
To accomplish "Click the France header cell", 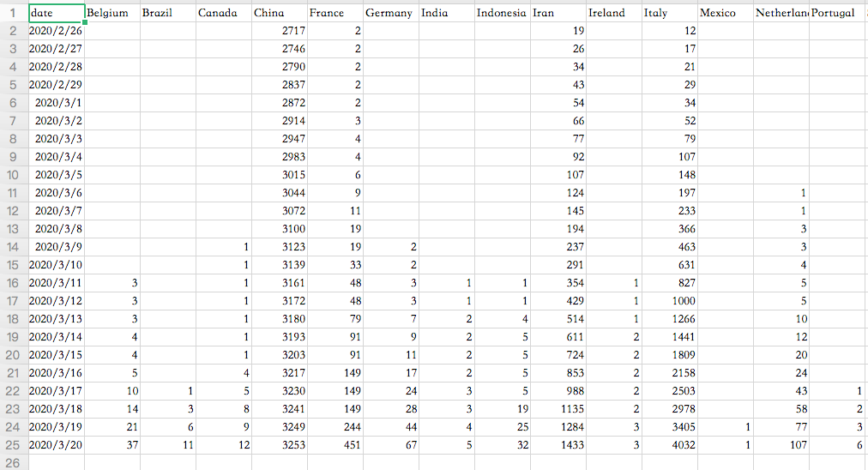I will point(336,13).
